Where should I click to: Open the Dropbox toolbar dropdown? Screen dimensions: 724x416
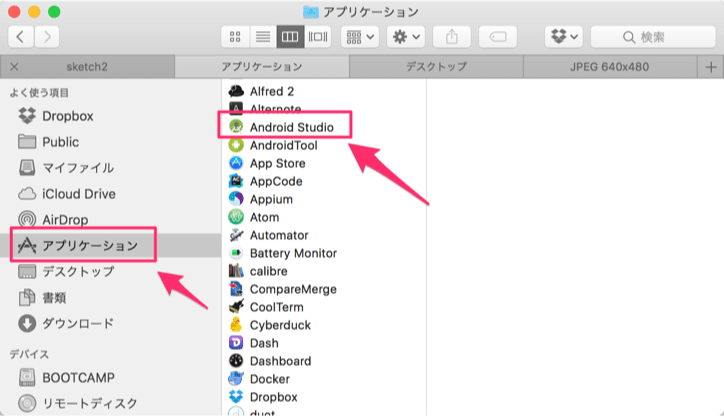tap(564, 36)
